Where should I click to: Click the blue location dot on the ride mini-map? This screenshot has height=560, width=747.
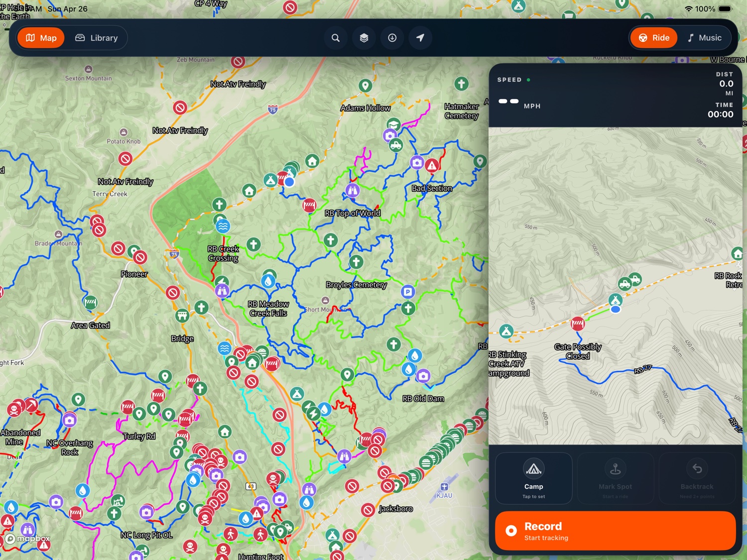pyautogui.click(x=616, y=309)
